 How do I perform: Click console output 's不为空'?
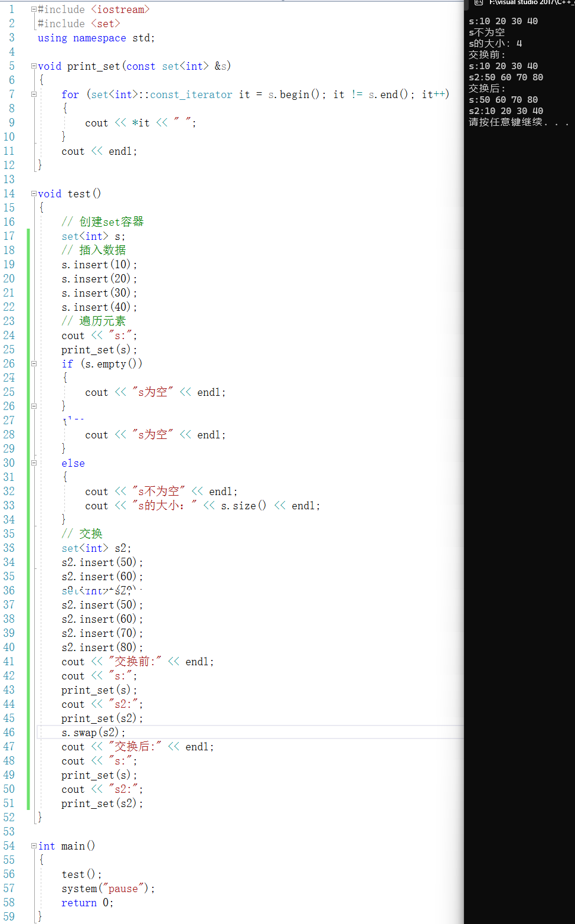tap(487, 32)
